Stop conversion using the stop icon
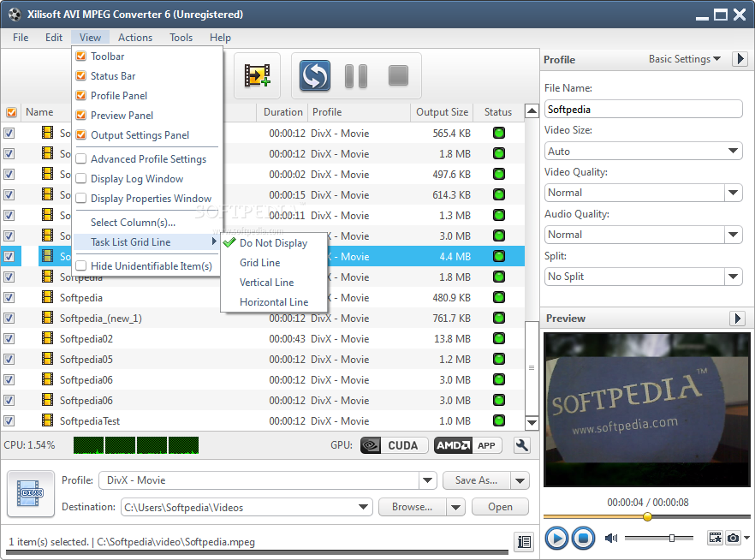 (x=398, y=75)
